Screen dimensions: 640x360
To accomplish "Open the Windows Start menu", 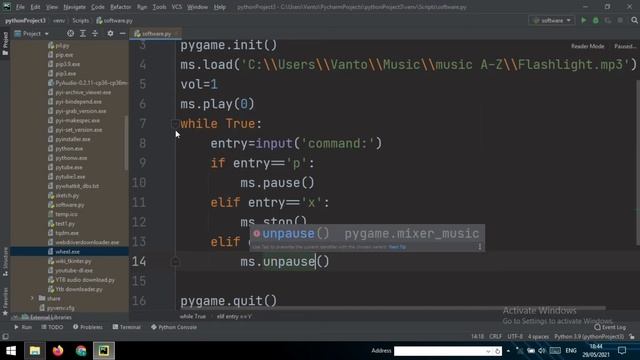I will (11, 351).
